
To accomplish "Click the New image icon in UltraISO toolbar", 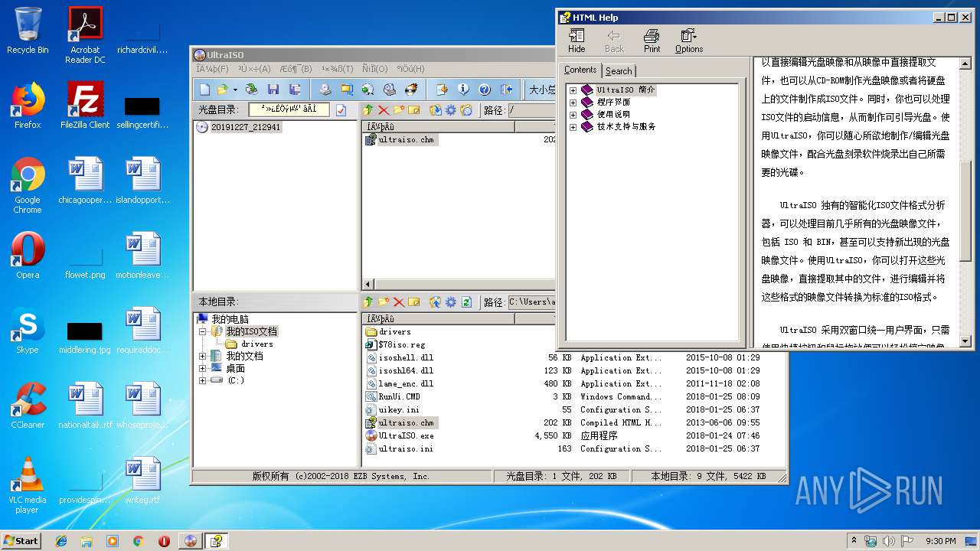I will tap(204, 90).
